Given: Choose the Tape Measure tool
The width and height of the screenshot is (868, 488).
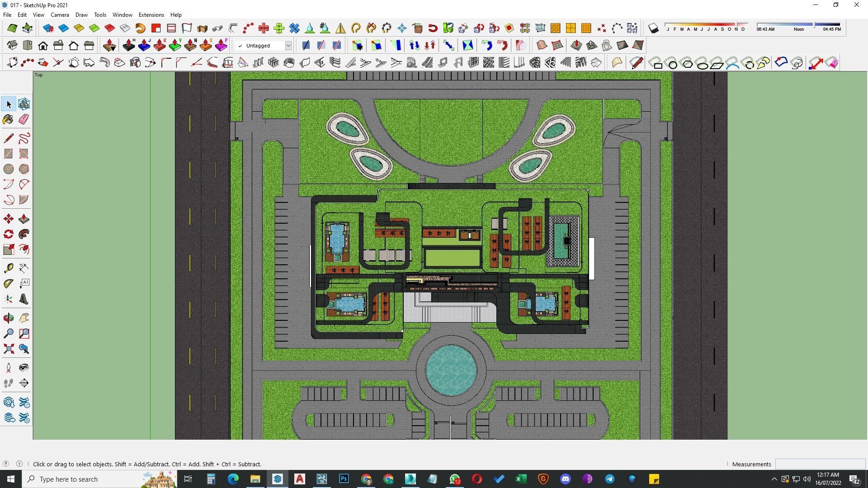Looking at the screenshot, I should (8, 268).
